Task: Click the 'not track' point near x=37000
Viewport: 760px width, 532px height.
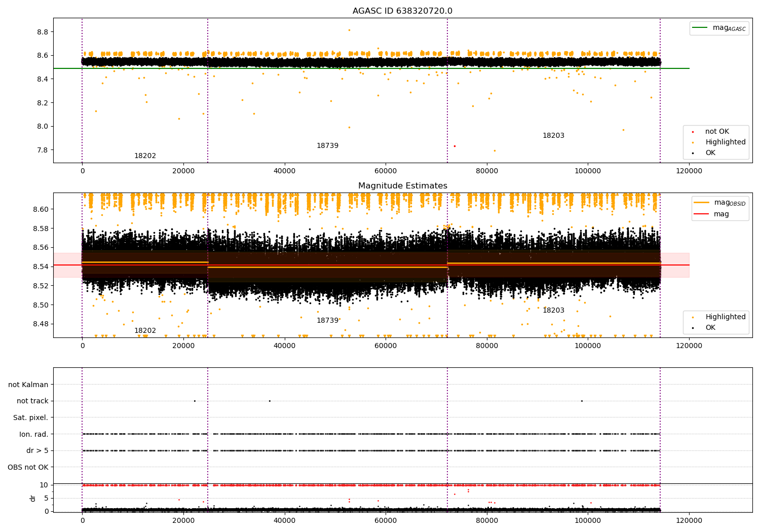Action: [270, 401]
